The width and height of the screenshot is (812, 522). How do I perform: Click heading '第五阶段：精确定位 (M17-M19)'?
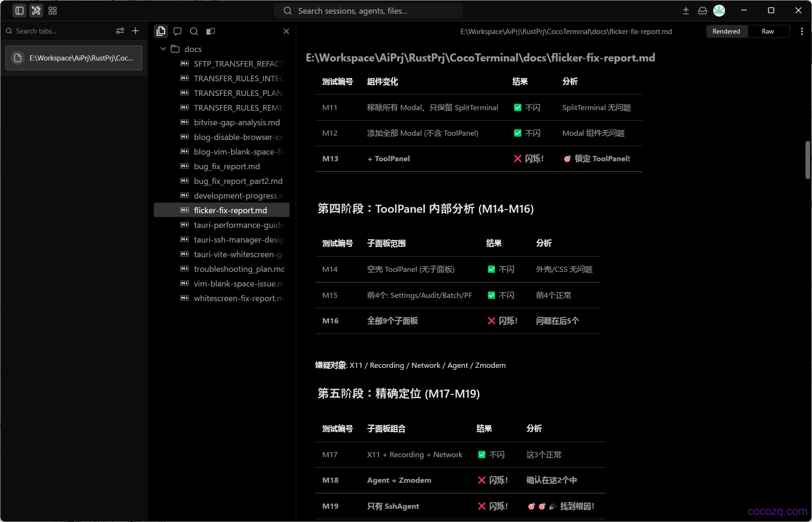398,393
